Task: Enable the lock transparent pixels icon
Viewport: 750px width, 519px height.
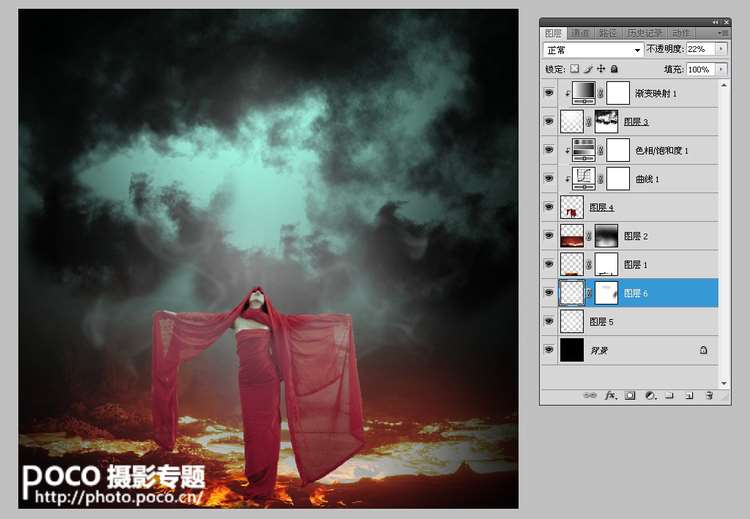Action: [574, 69]
